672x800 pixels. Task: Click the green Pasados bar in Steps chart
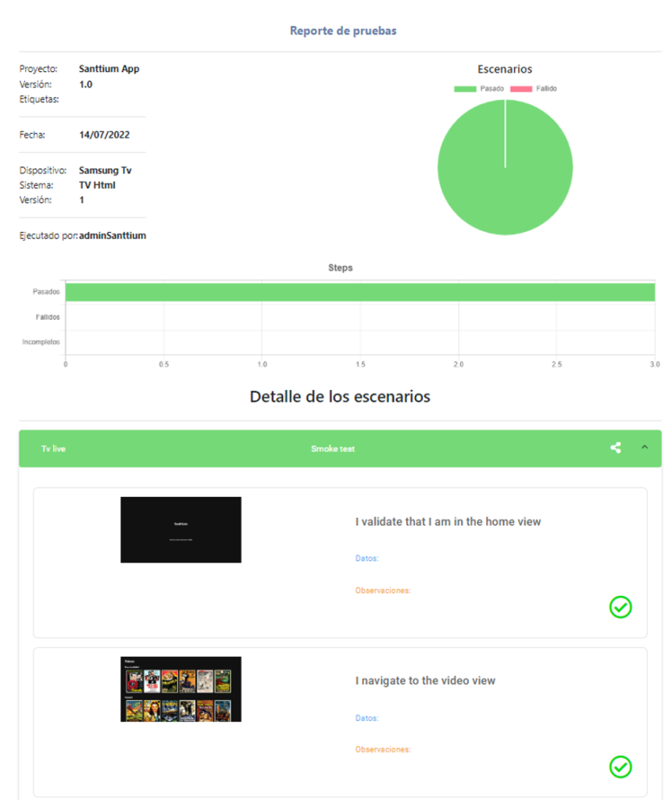pyautogui.click(x=359, y=292)
